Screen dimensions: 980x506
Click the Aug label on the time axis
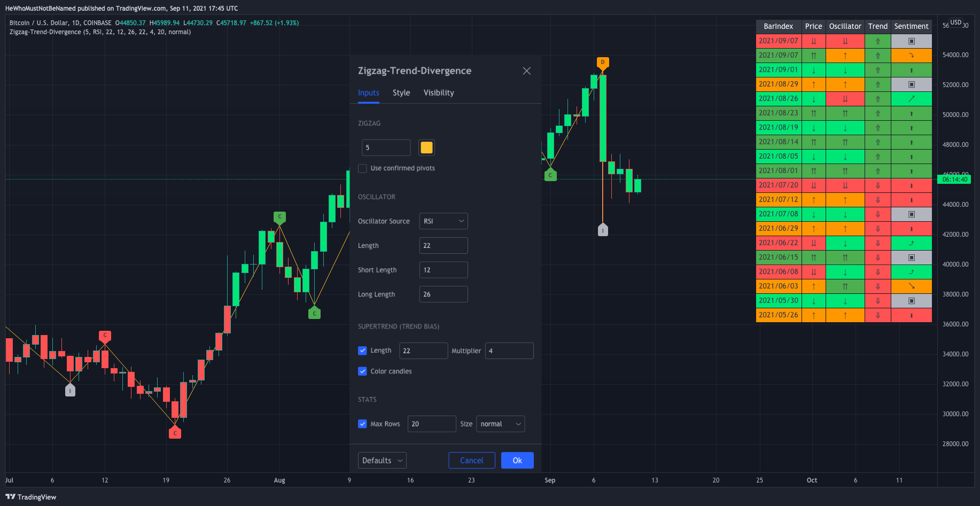pyautogui.click(x=279, y=480)
